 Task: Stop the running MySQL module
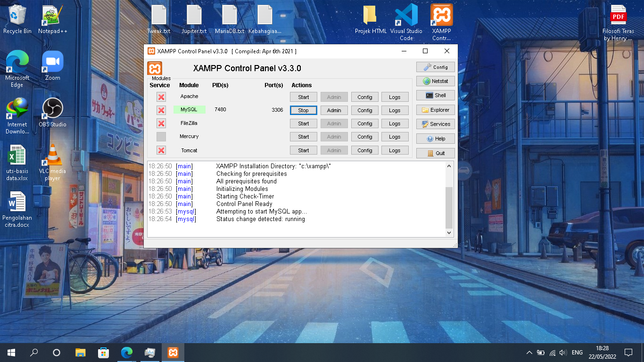pyautogui.click(x=303, y=110)
